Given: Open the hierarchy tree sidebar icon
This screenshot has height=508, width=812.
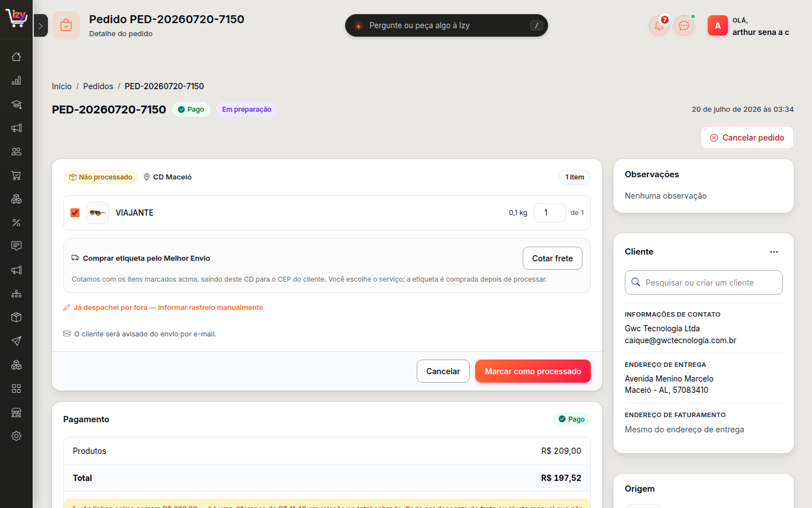Looking at the screenshot, I should [16, 294].
